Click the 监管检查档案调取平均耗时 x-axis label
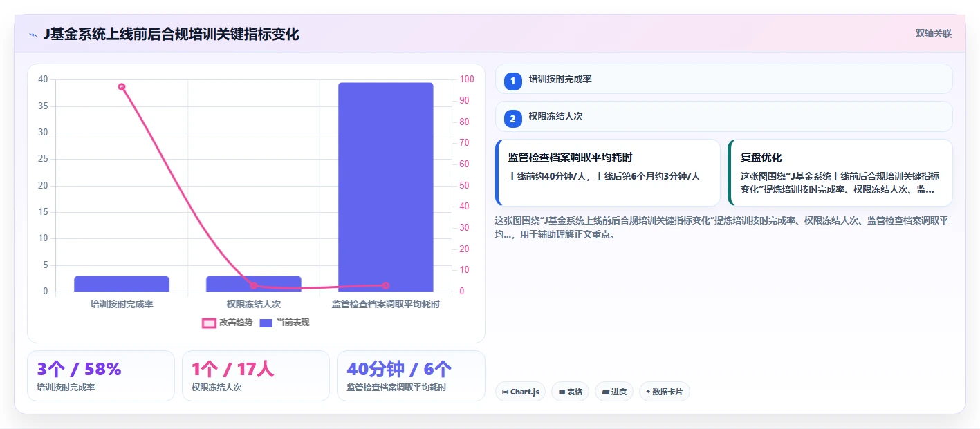 tap(386, 304)
